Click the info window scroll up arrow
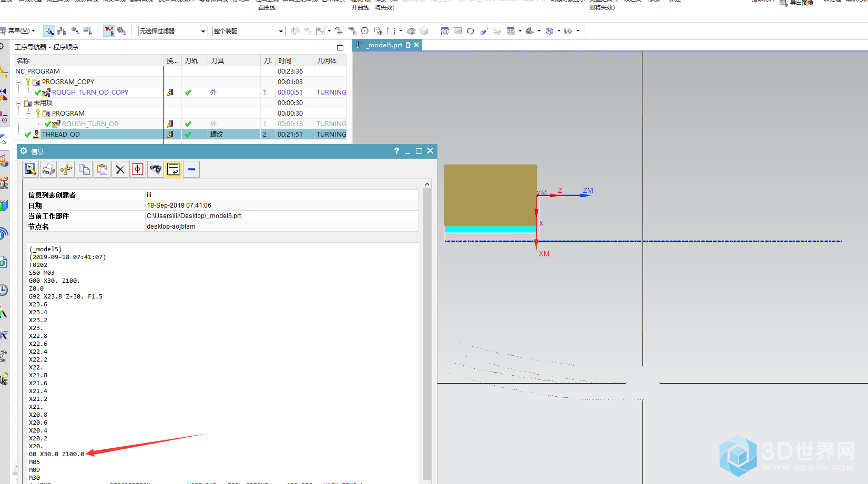Image resolution: width=868 pixels, height=484 pixels. click(427, 184)
